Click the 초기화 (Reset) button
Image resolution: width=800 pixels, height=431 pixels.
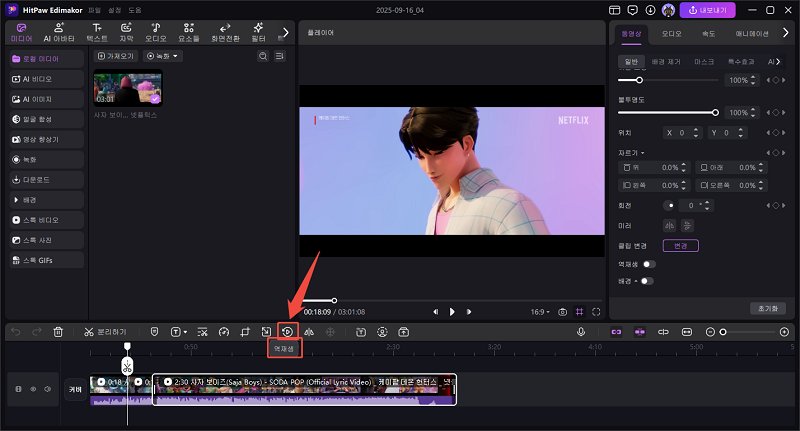[x=768, y=309]
